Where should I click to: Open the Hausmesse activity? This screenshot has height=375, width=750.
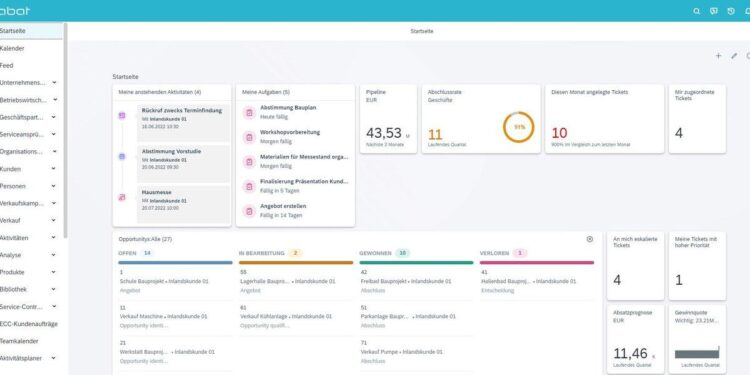[x=184, y=205]
